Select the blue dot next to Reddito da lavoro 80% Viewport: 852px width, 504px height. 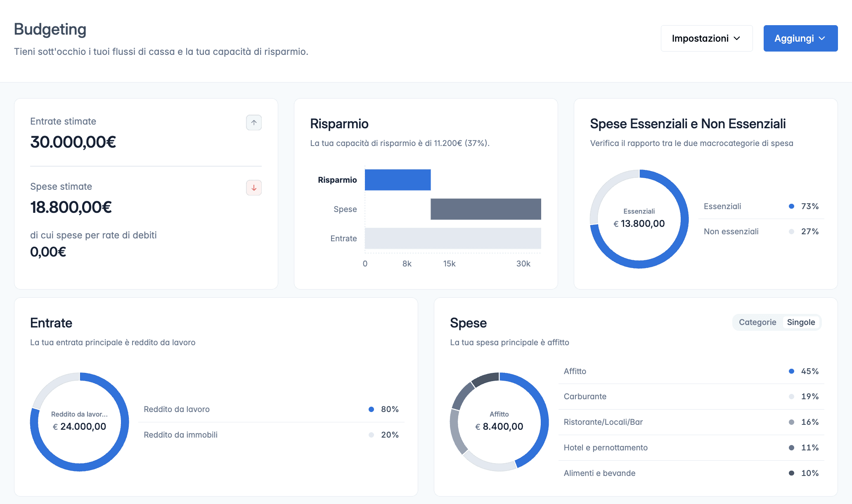371,409
